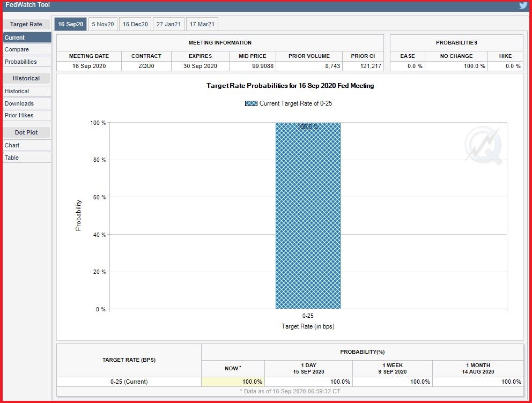Click the Target Rate section header
The image size is (532, 403).
(26, 24)
